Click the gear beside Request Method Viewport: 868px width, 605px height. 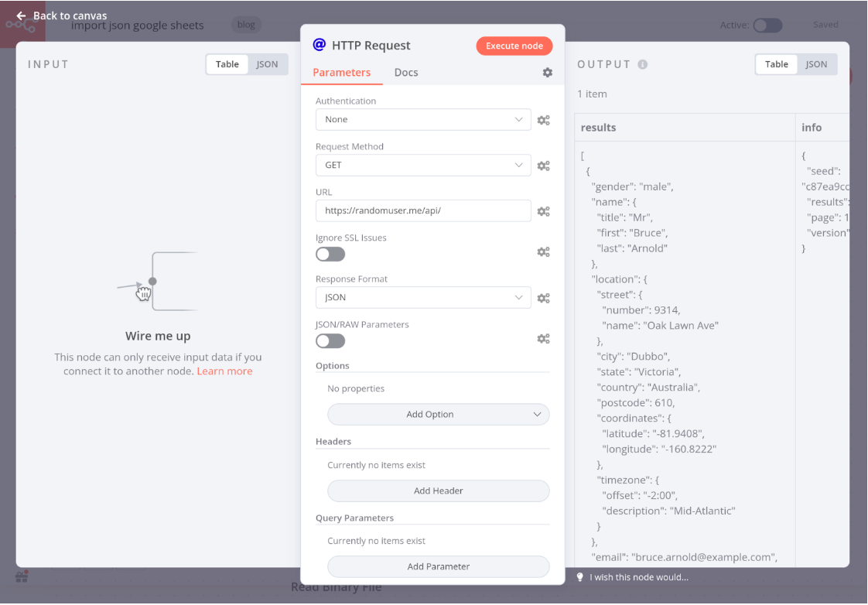click(543, 165)
